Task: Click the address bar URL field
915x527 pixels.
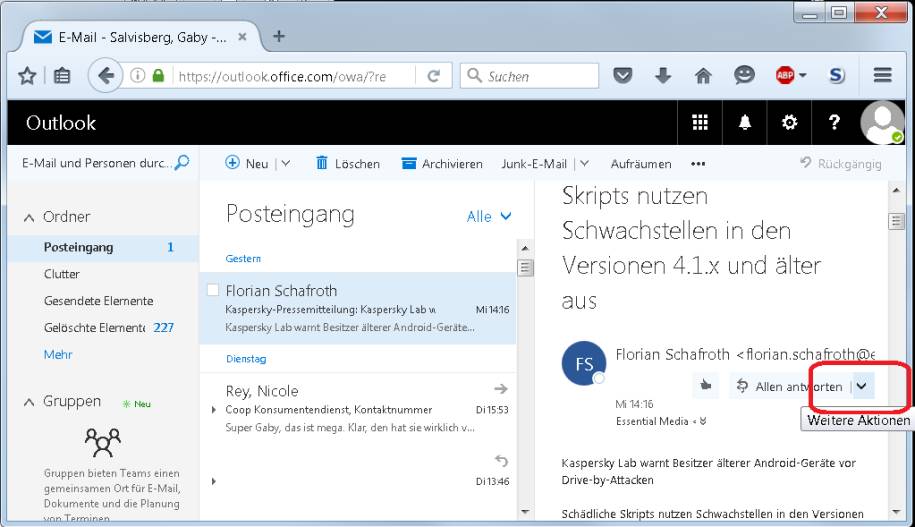Action: point(293,76)
